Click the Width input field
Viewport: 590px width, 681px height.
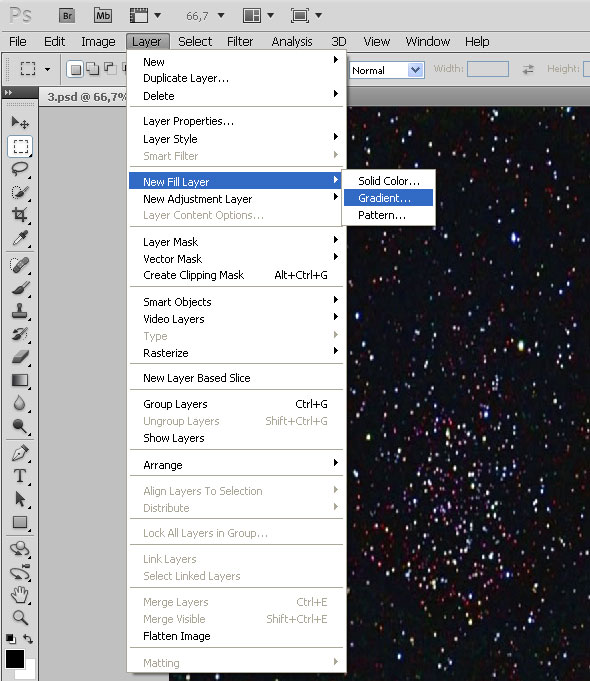tap(488, 69)
